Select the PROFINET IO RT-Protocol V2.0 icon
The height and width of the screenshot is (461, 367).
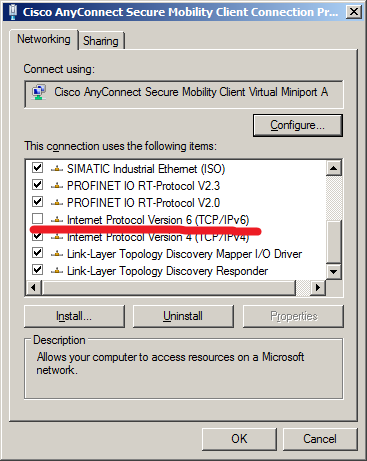pos(57,203)
